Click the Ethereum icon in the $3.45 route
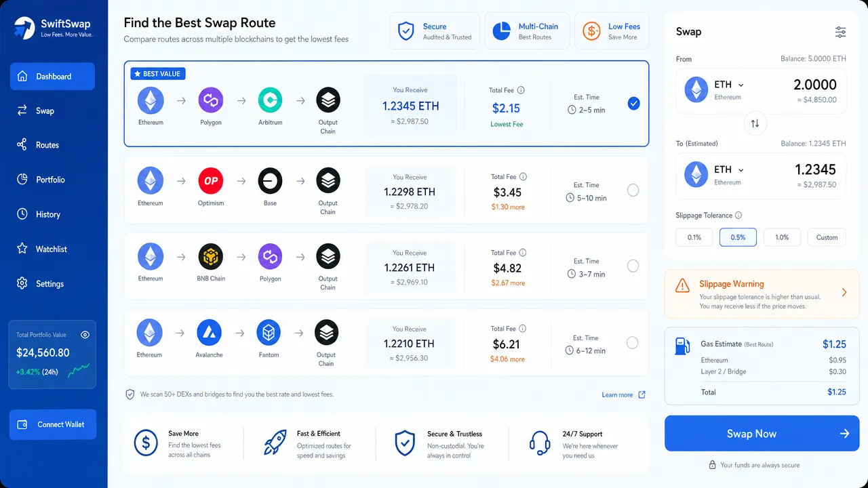This screenshot has height=488, width=868. pyautogui.click(x=151, y=181)
